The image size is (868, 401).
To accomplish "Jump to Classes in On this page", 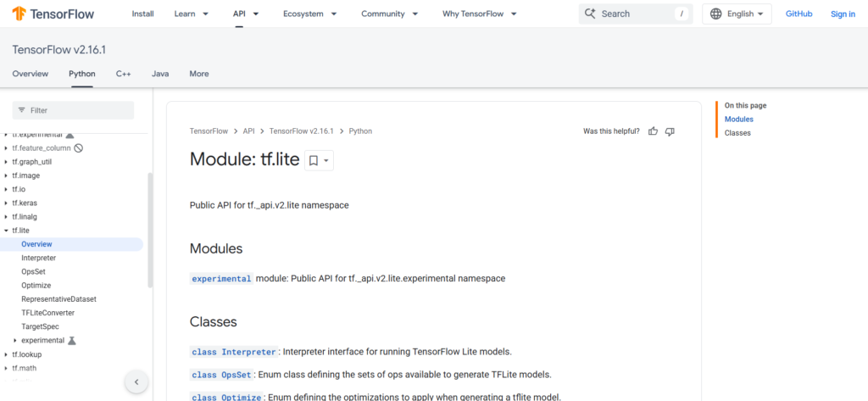I will tap(737, 133).
